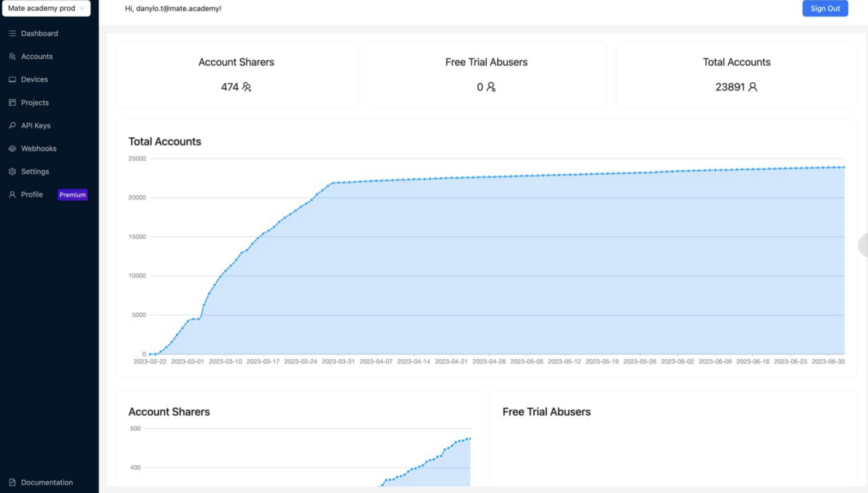This screenshot has width=868, height=493.
Task: Click the Account Sharers 474 stat card
Action: (236, 75)
